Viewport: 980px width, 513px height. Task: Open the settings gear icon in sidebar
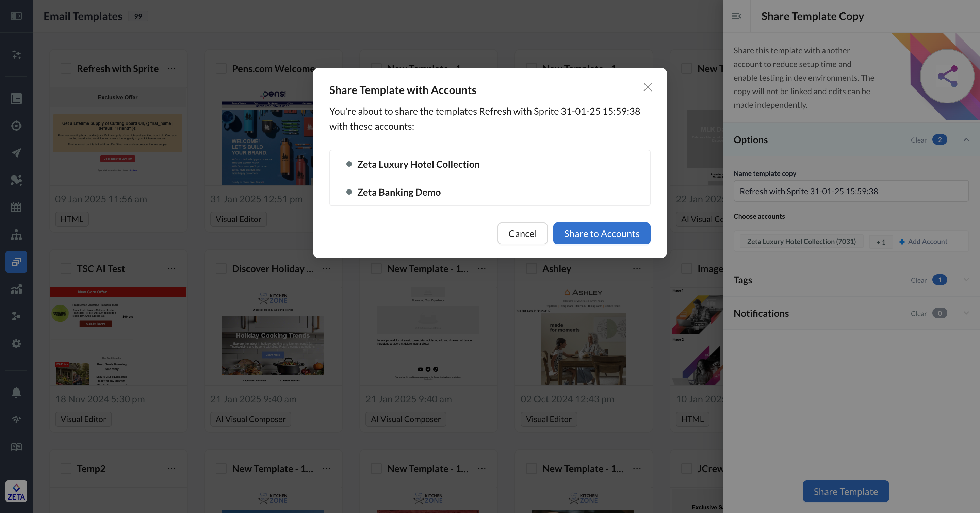click(x=16, y=343)
